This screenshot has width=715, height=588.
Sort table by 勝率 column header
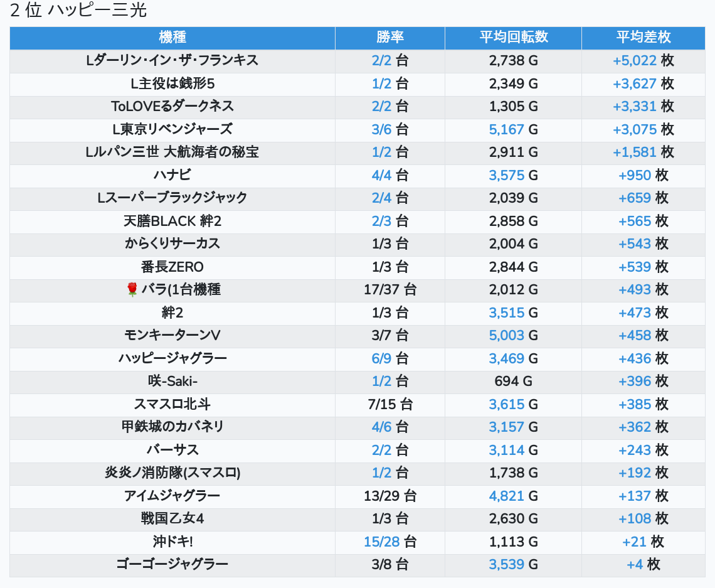pyautogui.click(x=389, y=38)
